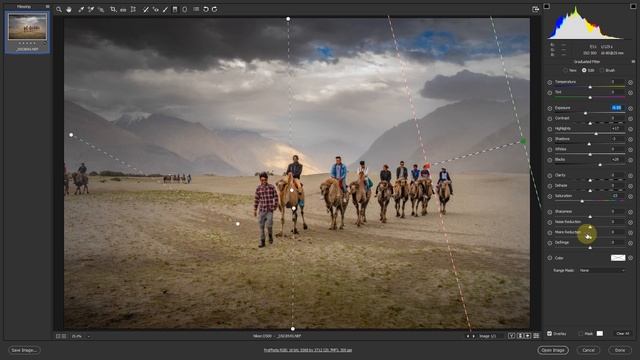Click the Done button

tap(620, 350)
